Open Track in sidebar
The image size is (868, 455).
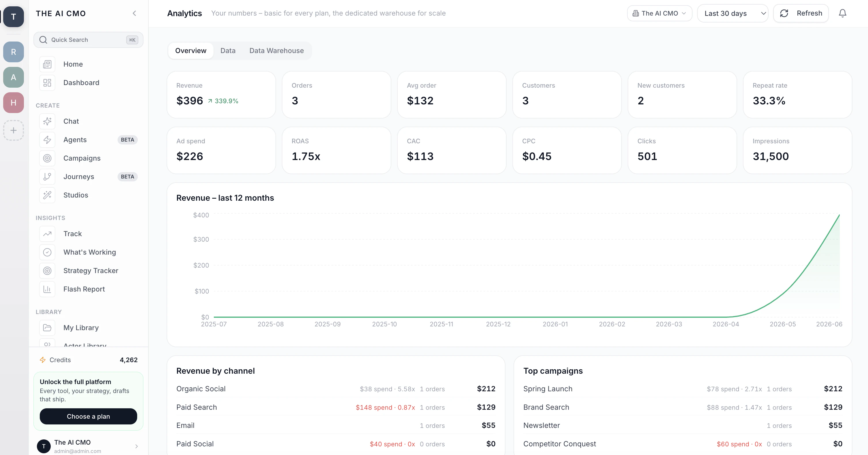(x=72, y=234)
